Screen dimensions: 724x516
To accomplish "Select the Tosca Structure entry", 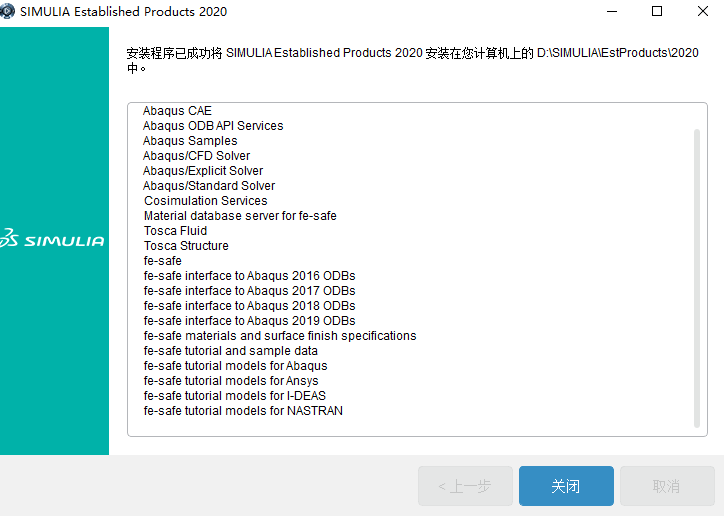I will pos(186,246).
